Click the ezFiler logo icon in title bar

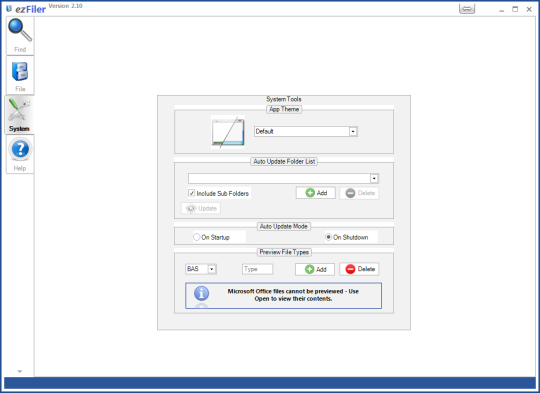click(x=9, y=9)
